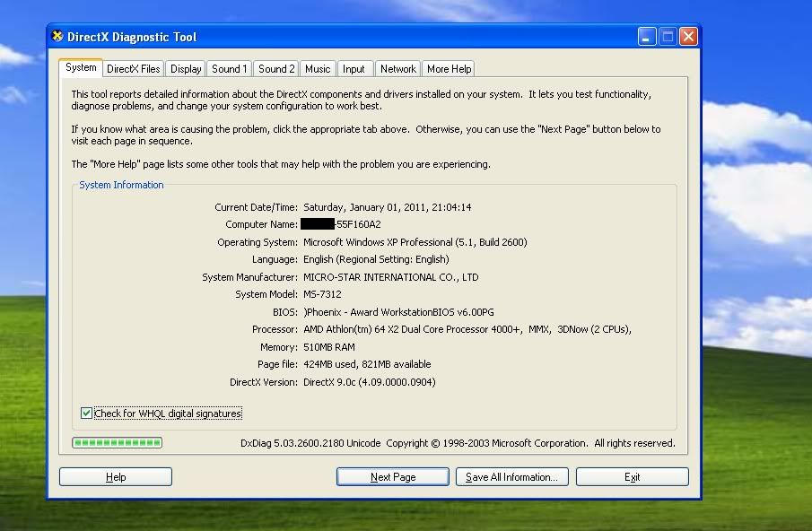Select the System tab
This screenshot has height=531, width=812.
pyautogui.click(x=81, y=67)
